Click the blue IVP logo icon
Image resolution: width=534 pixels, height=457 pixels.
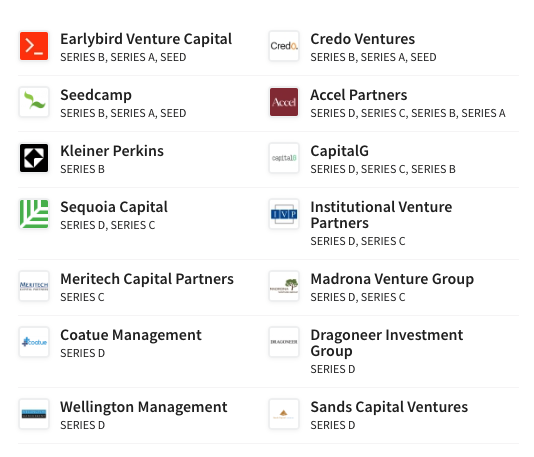(284, 214)
